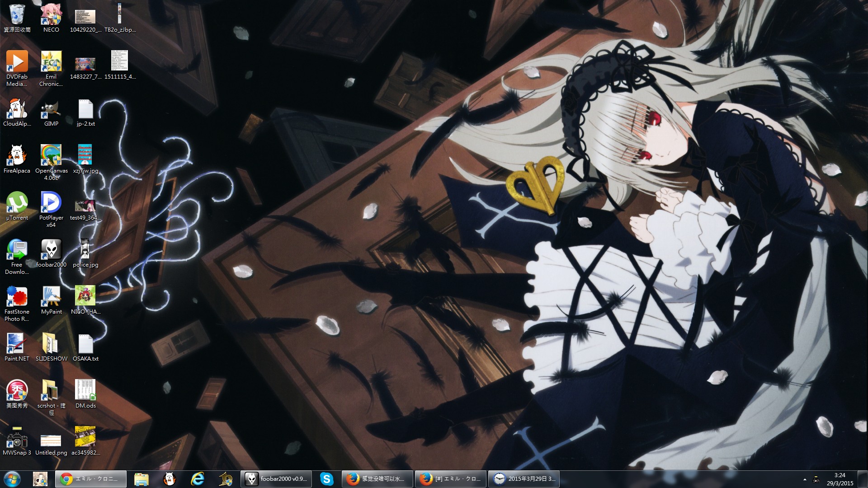Select the PotPlayer x64 icon

click(x=51, y=204)
